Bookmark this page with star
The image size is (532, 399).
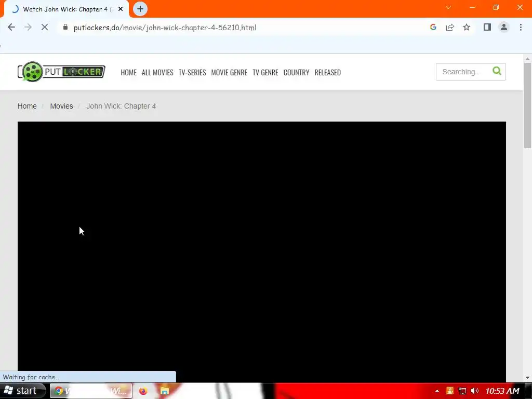(x=467, y=27)
